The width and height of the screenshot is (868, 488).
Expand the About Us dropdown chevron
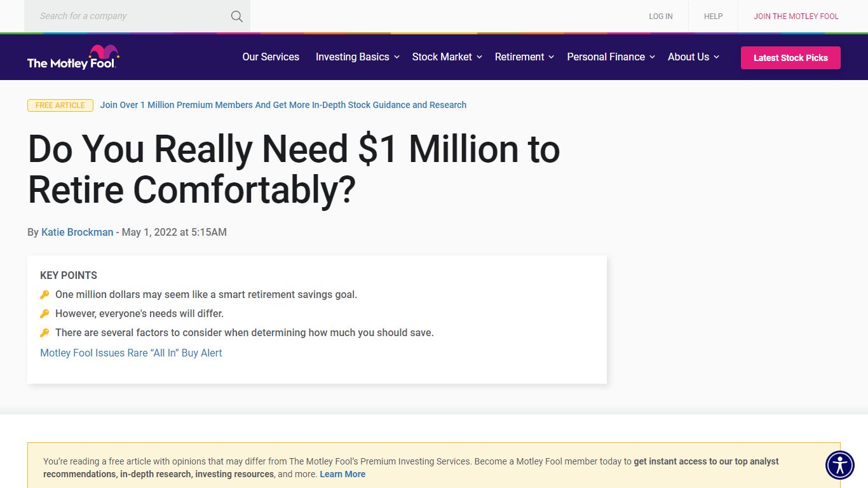click(716, 57)
